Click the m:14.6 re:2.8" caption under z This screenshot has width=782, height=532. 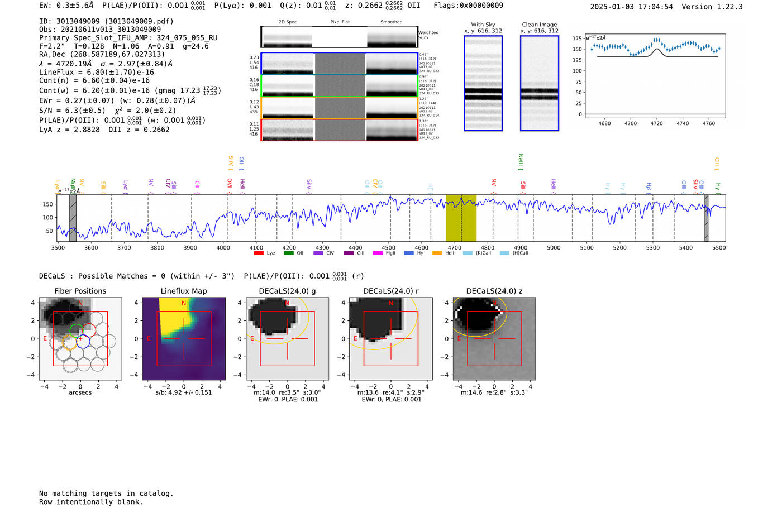494,392
